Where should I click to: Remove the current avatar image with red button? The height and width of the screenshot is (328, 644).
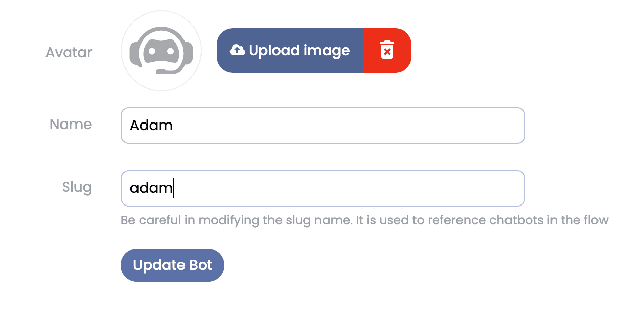(387, 51)
